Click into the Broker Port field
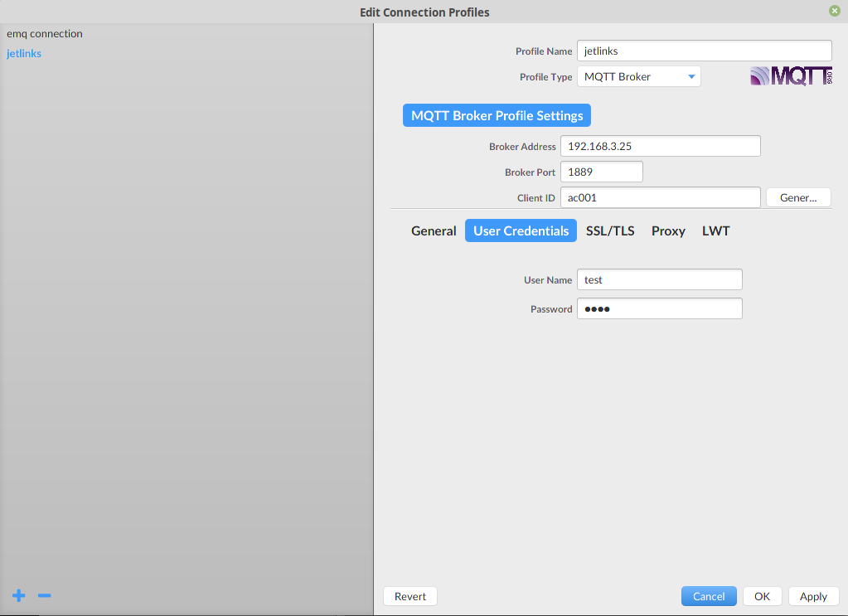Viewport: 848px width, 616px height. point(601,172)
